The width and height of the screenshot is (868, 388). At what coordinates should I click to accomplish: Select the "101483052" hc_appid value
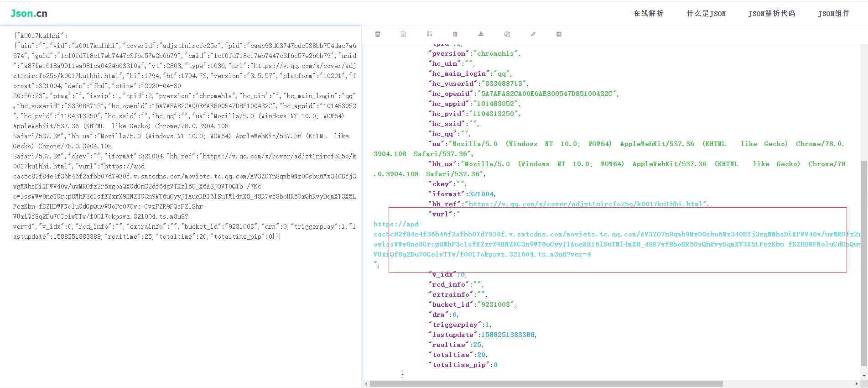coord(495,104)
